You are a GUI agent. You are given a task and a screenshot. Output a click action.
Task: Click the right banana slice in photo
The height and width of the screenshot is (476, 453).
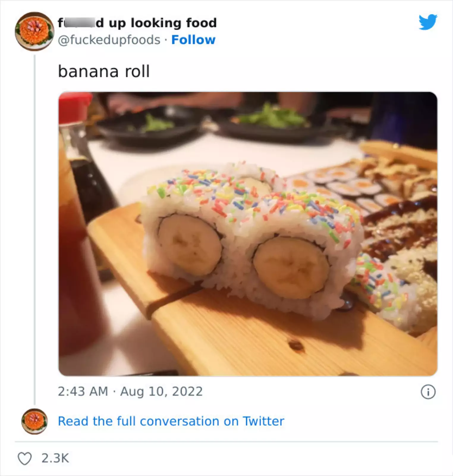[291, 267]
